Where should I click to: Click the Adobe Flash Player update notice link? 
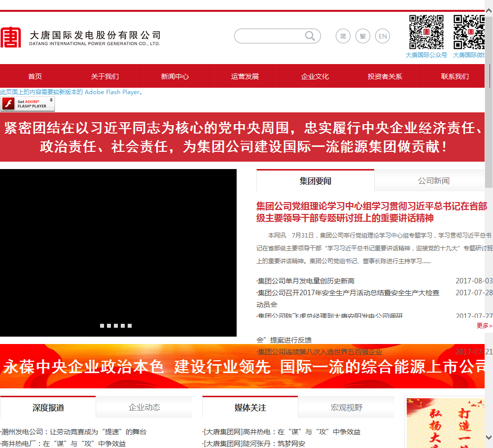pos(71,92)
